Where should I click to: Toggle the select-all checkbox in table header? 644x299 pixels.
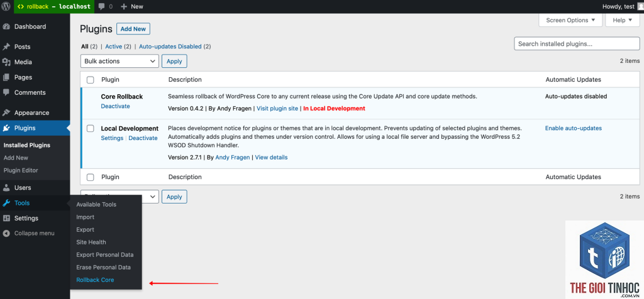click(x=91, y=80)
